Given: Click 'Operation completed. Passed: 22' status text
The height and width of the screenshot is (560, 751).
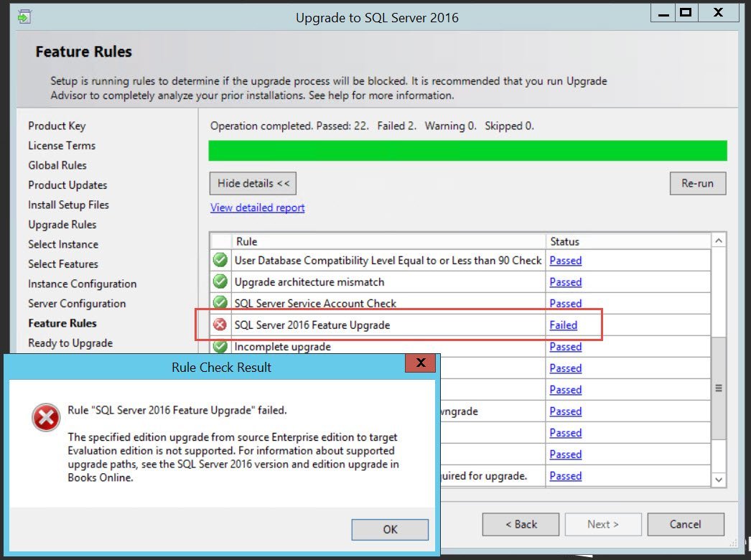Looking at the screenshot, I should coord(289,126).
